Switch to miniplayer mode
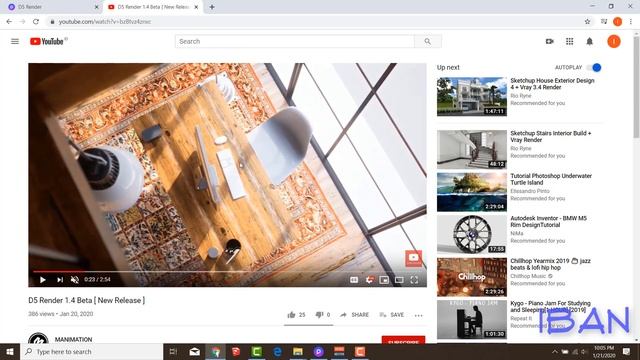Viewport: 640px width, 360px height. point(384,280)
